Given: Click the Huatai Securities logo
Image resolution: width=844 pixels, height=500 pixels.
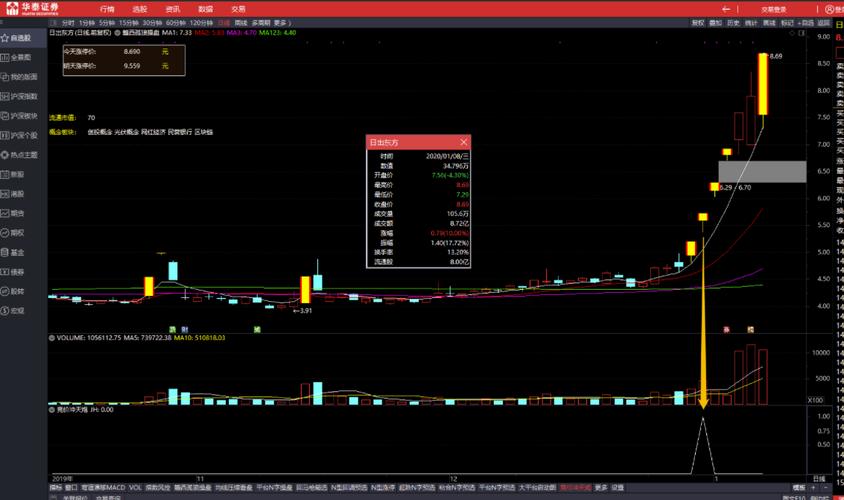Looking at the screenshot, I should 32,8.
